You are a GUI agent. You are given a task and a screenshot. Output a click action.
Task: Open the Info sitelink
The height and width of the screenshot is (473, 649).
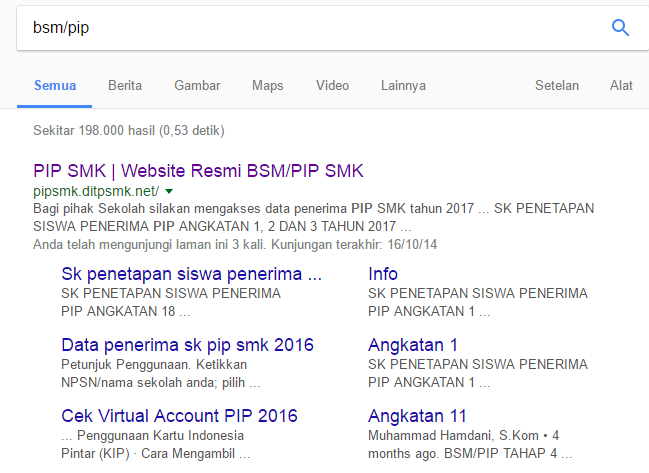[383, 274]
